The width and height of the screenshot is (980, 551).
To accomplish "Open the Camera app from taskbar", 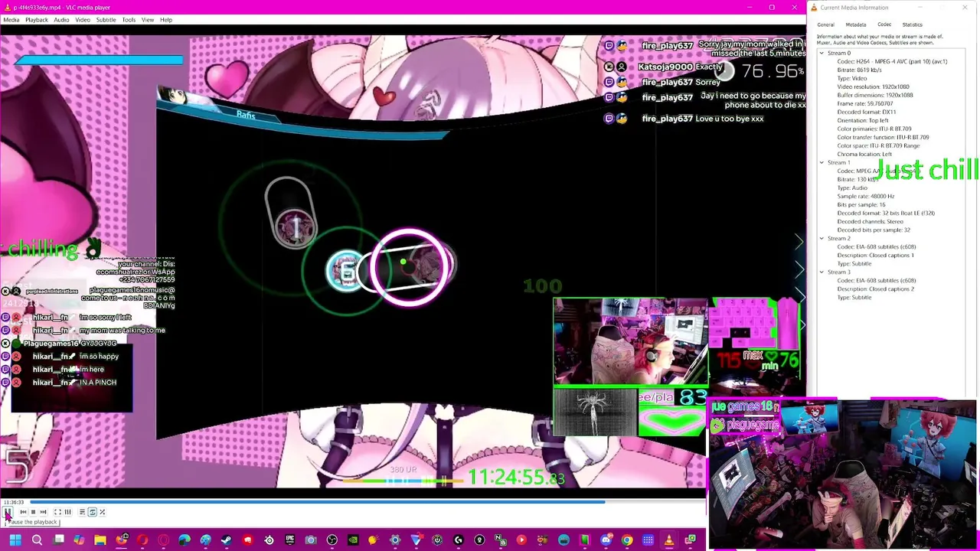I will (311, 540).
